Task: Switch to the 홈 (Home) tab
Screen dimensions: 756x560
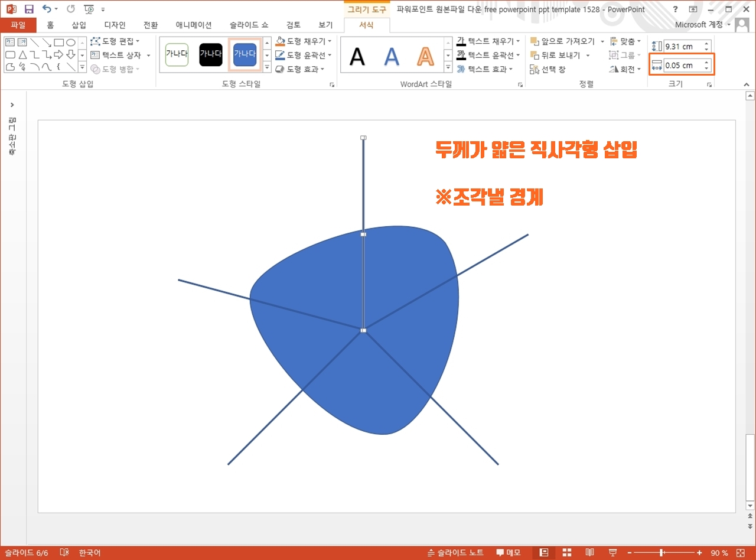Action: tap(50, 25)
